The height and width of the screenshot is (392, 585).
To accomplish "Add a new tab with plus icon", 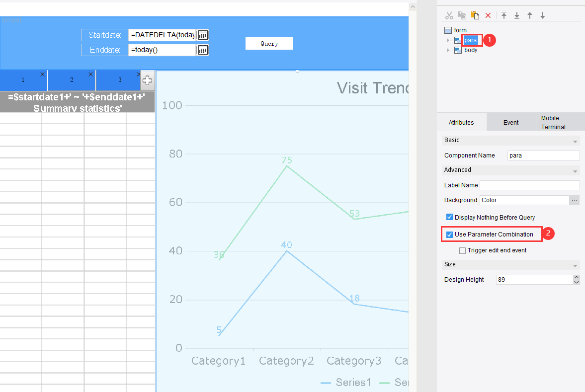I will (x=148, y=80).
